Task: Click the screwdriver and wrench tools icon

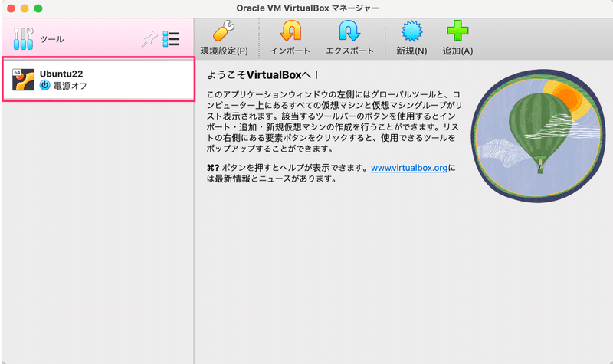Action: click(x=23, y=39)
